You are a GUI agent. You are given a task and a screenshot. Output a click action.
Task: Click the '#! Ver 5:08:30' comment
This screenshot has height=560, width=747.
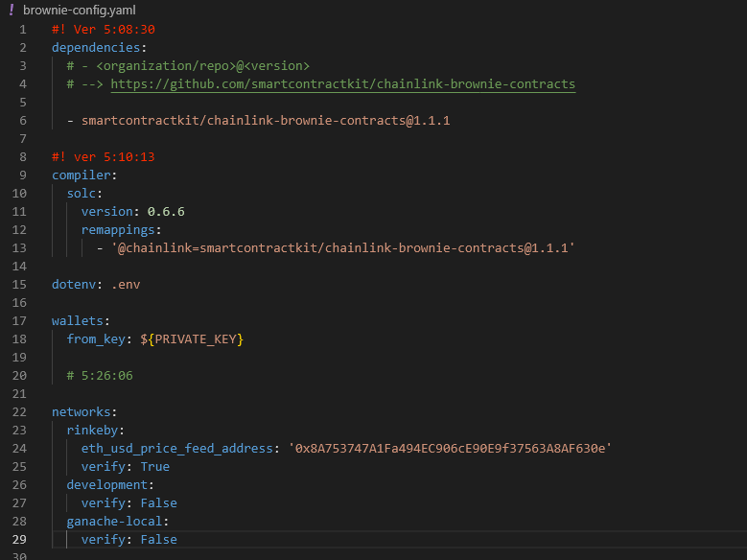coord(104,30)
